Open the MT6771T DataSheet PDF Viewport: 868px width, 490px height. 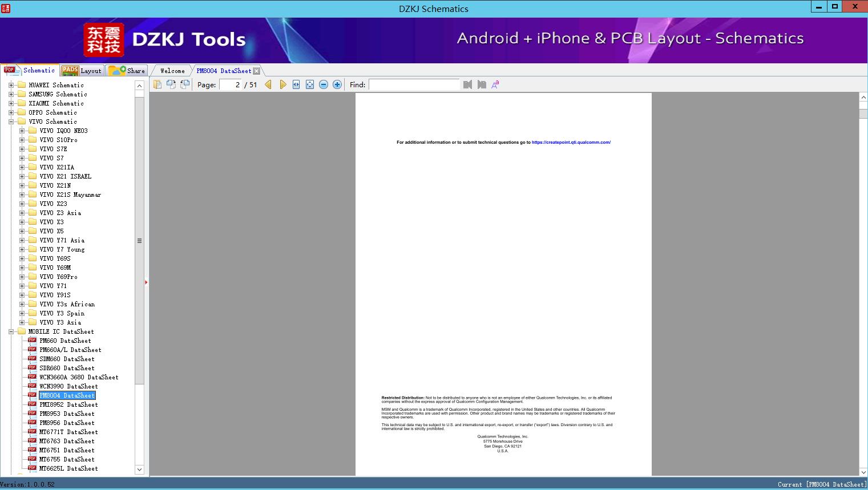pyautogui.click(x=68, y=432)
